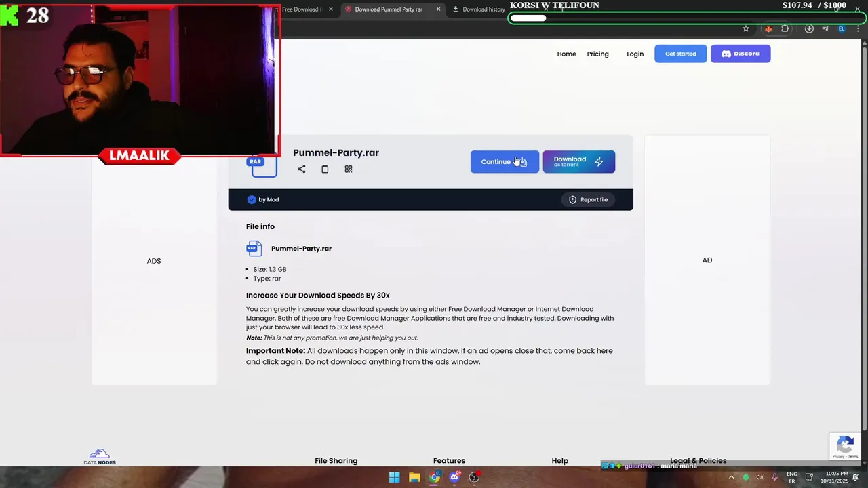Click the large RAR file icon in header
This screenshot has width=868, height=488.
click(x=264, y=164)
